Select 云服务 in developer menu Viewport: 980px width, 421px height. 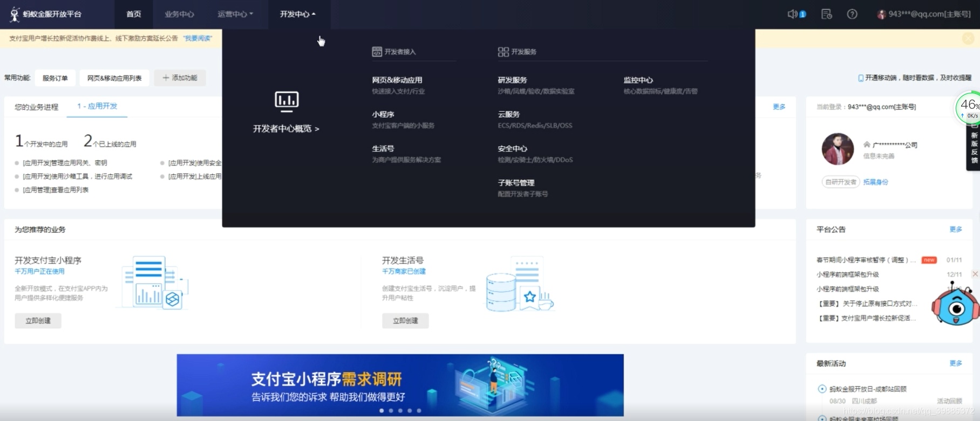509,114
